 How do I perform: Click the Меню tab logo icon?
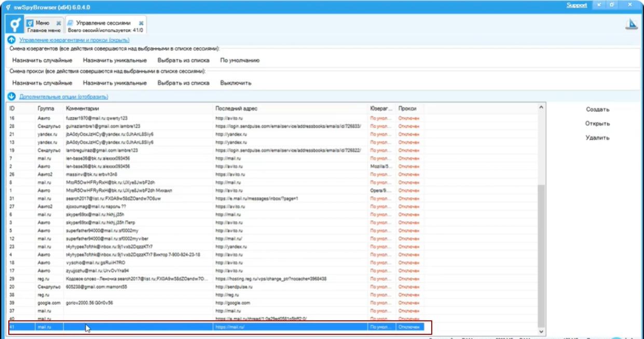(x=30, y=23)
